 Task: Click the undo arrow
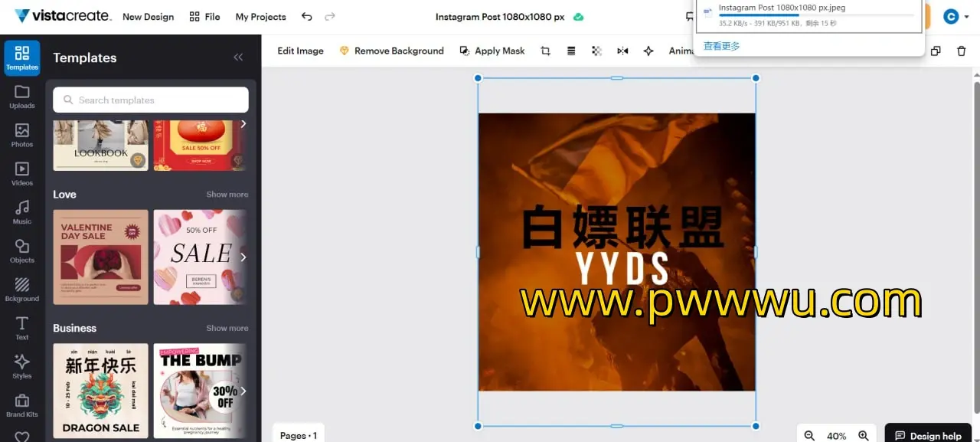(x=306, y=16)
